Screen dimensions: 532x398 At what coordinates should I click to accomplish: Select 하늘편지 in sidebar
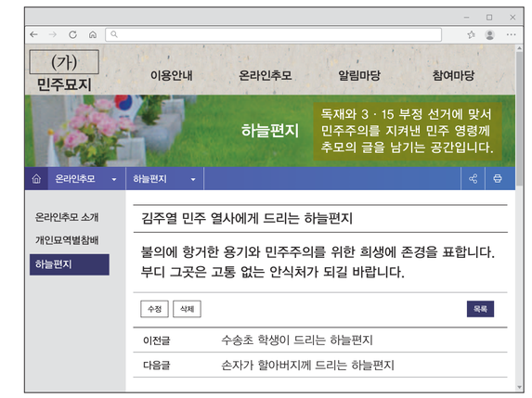[x=70, y=264]
